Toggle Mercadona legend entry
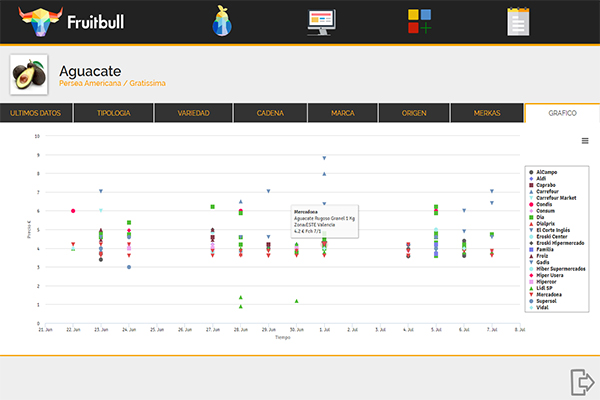This screenshot has height=400, width=600. point(545,295)
